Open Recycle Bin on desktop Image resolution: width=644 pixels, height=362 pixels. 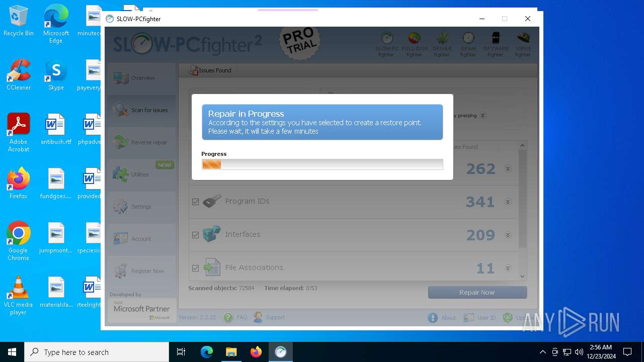tap(19, 21)
